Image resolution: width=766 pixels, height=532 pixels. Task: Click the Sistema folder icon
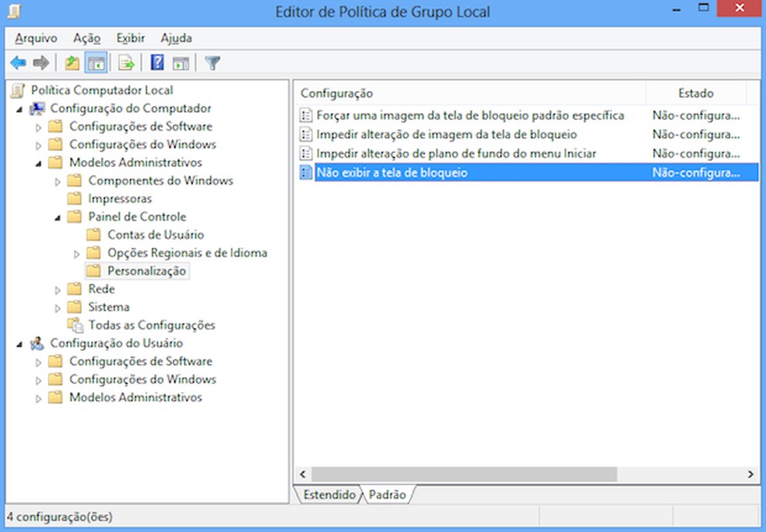point(74,306)
